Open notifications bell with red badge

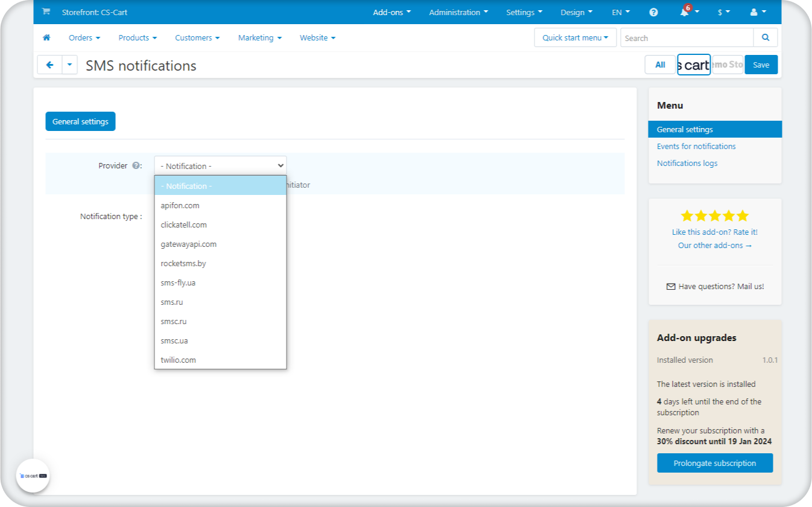pos(685,11)
